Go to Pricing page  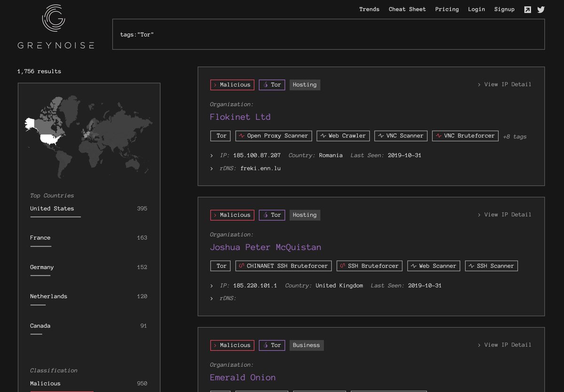click(447, 9)
